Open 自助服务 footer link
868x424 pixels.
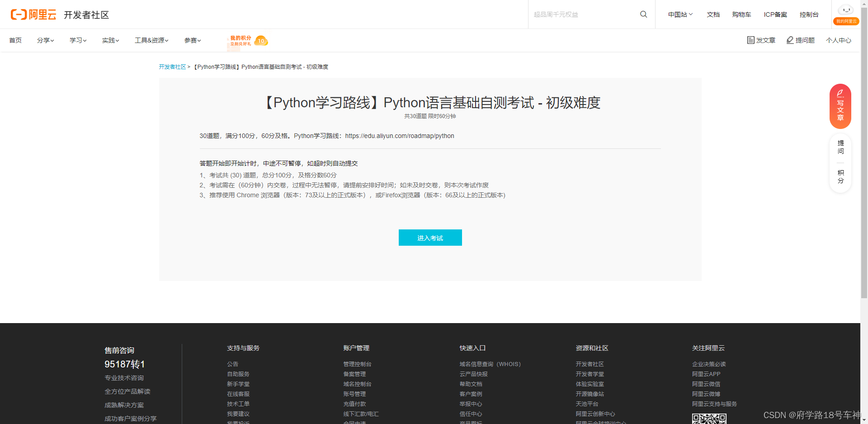click(x=238, y=374)
